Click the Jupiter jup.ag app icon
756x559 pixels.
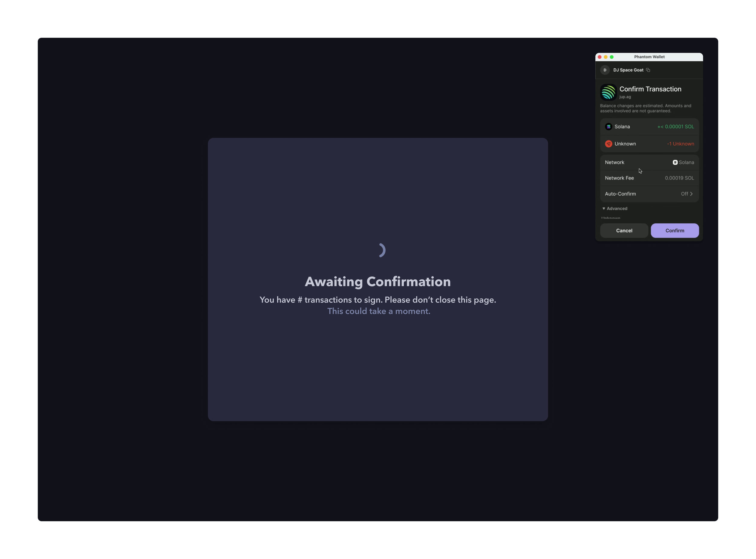point(608,92)
